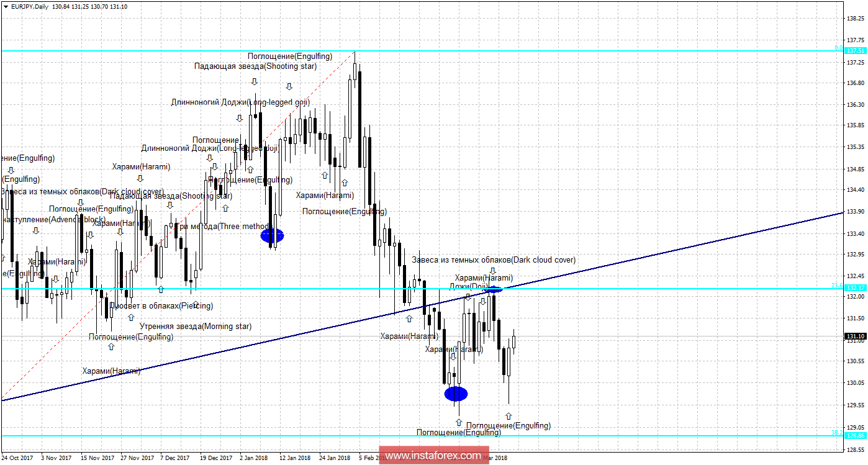Click the cyan 137.51 price tag
This screenshot has width=868, height=465.
pos(856,50)
